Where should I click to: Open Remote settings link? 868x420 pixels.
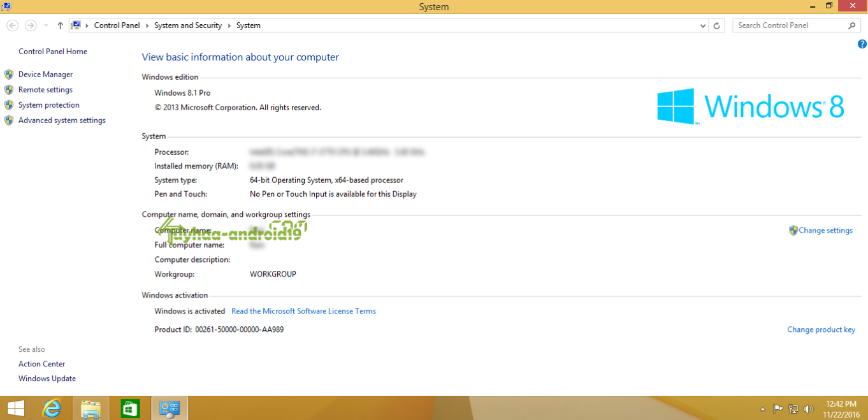click(x=45, y=90)
